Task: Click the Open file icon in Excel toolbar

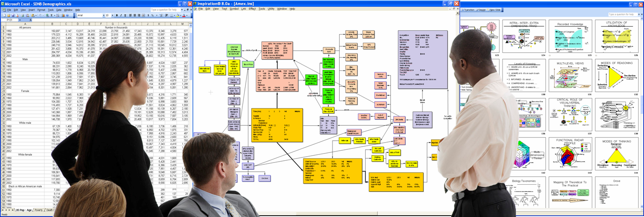Action: click(9, 15)
